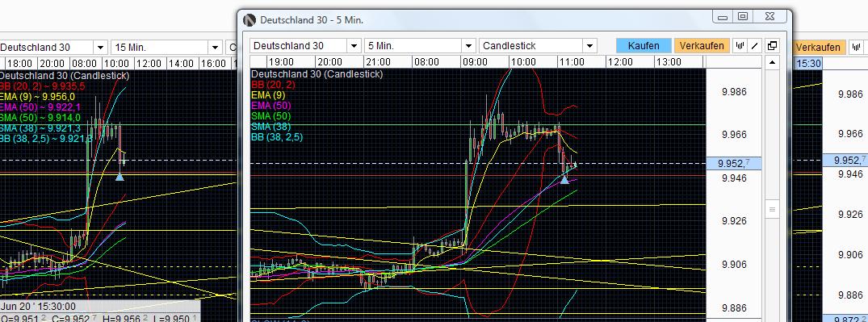The width and height of the screenshot is (868, 322).
Task: Click SMA (38) ~ 9.921,3 legend in background chart
Action: (x=40, y=128)
